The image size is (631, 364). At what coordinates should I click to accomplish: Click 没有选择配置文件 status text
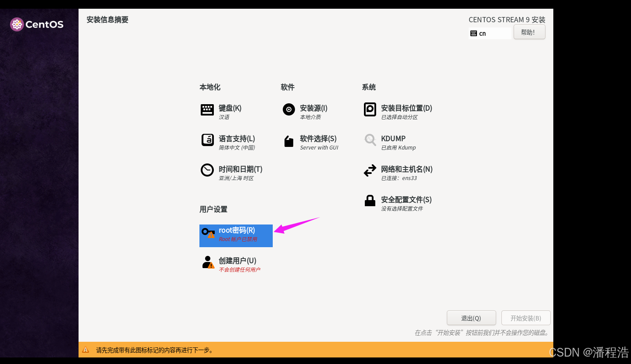click(x=402, y=209)
